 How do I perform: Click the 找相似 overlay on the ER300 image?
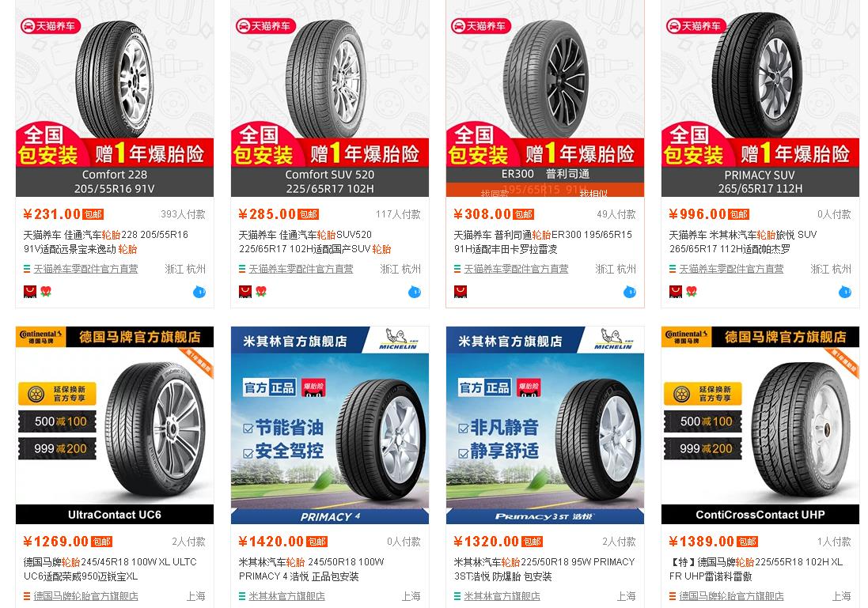(x=593, y=194)
